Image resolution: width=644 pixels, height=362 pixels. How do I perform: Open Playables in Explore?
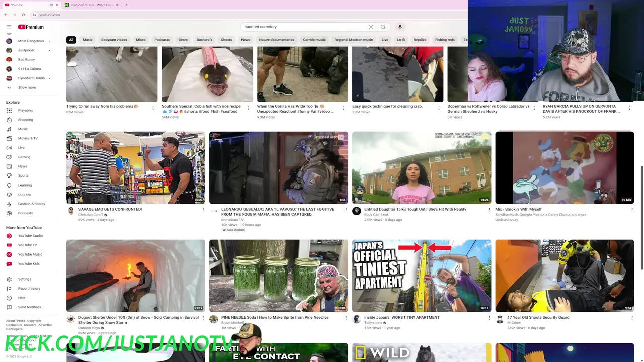pos(25,110)
